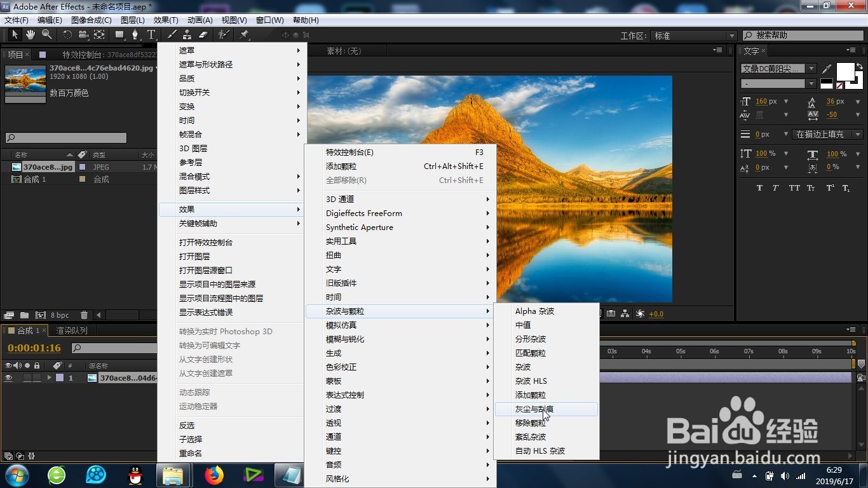The image size is (868, 488).
Task: Open the Workspace 标准 dropdown
Action: pos(693,36)
